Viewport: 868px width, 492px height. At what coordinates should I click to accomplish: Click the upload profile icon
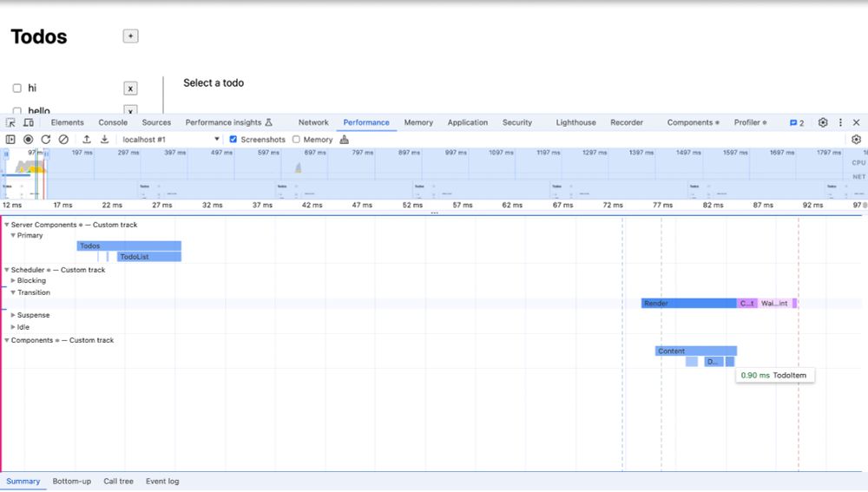coord(87,140)
